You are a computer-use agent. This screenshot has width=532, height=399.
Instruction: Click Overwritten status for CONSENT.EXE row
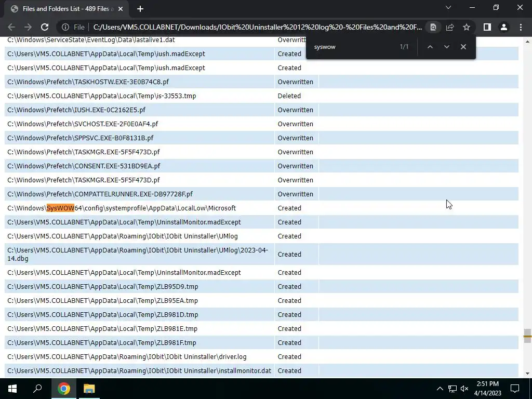[296, 166]
